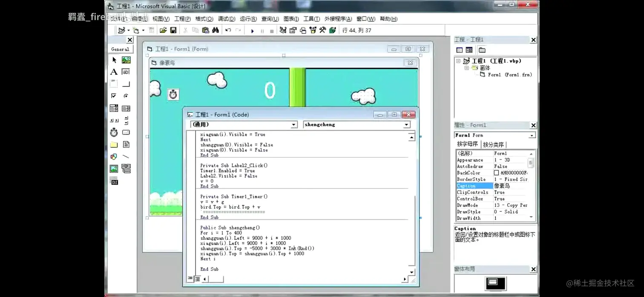
Task: Open Properties Window from the toolbar
Action: click(x=293, y=30)
